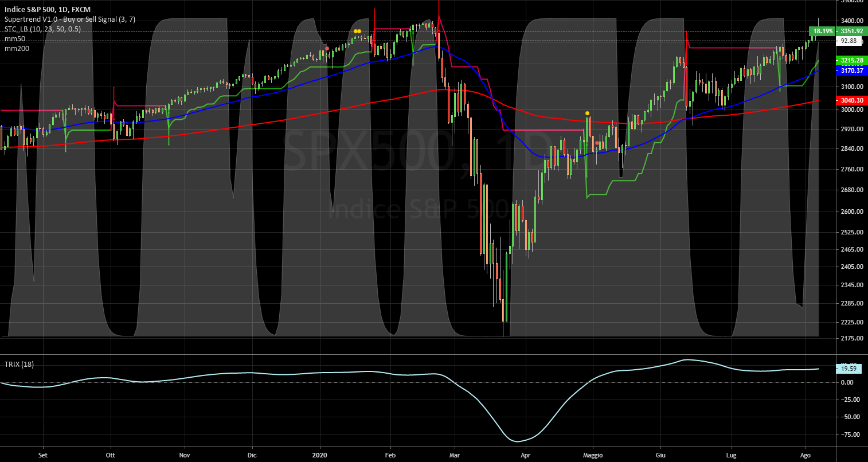This screenshot has width=868, height=462.
Task: Click the 2175.00 price axis level
Action: pos(852,338)
